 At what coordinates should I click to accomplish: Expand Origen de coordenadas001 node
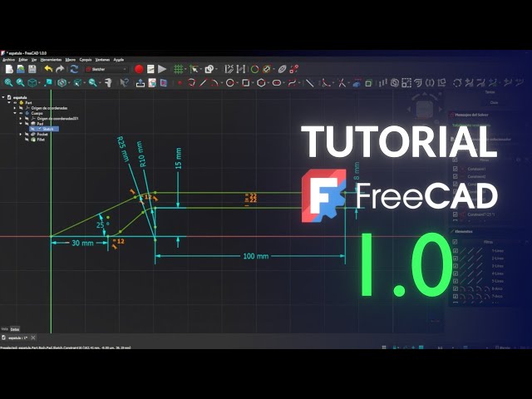[21, 118]
